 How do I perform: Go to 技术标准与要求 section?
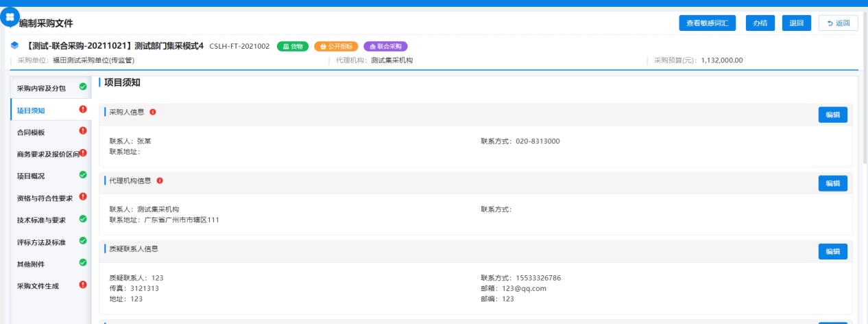[x=42, y=220]
